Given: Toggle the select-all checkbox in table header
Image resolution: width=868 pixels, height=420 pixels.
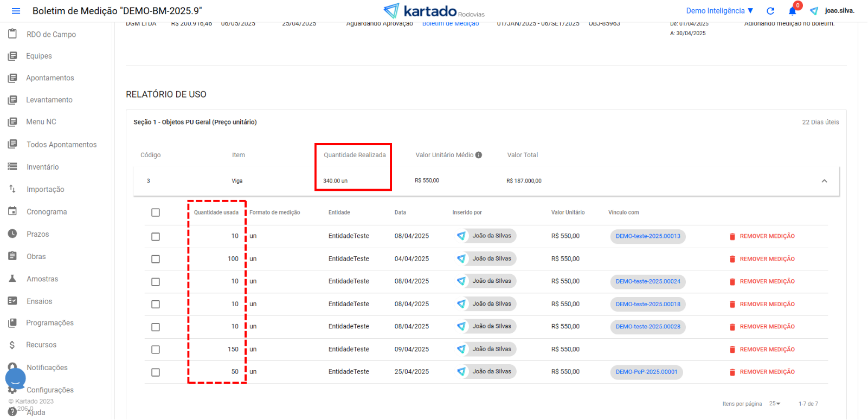Looking at the screenshot, I should 156,212.
